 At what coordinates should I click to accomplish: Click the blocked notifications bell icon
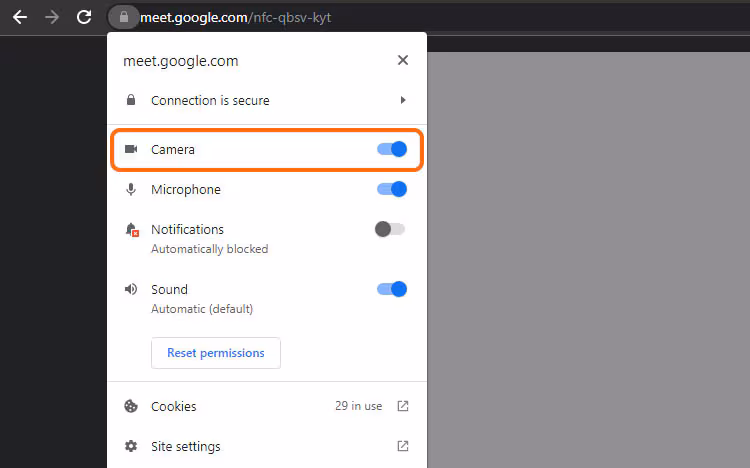131,230
